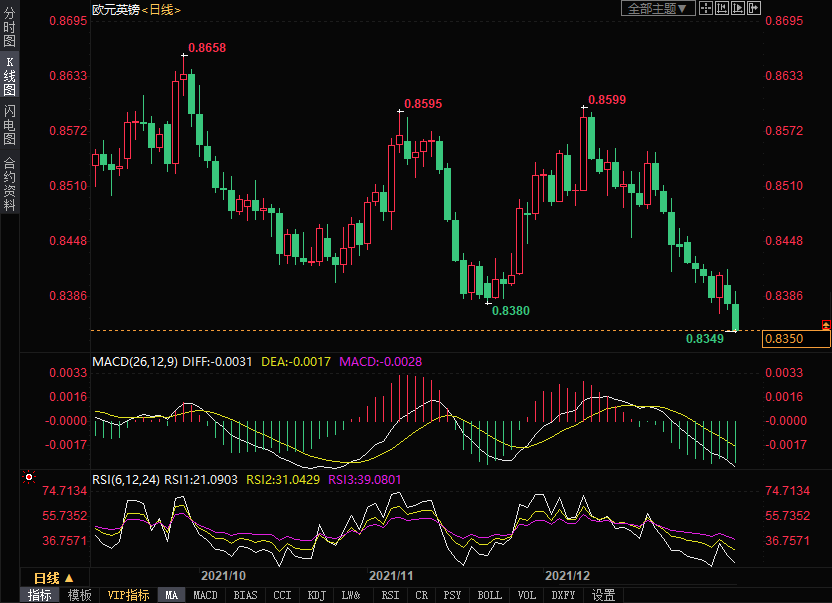The height and width of the screenshot is (603, 832).
Task: Switch to the 闪电图 side tab
Action: 9,124
